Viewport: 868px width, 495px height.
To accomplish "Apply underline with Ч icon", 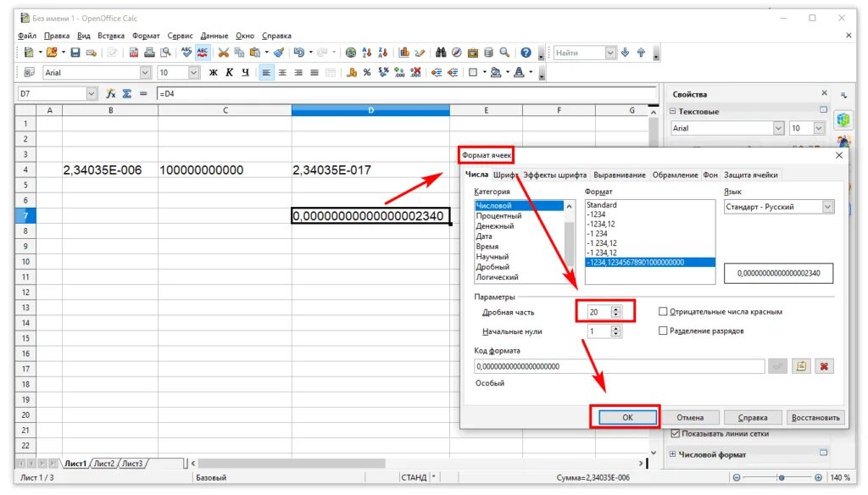I will click(x=245, y=73).
